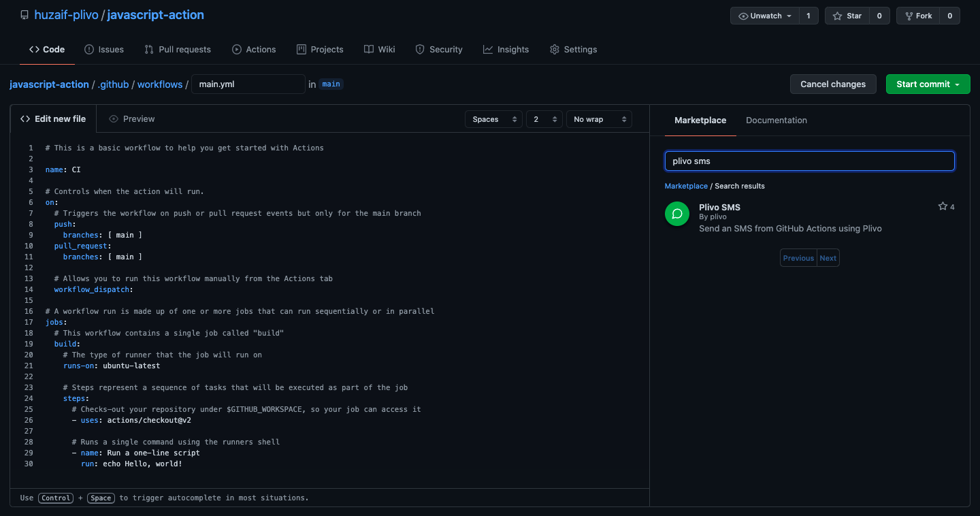
Task: Open the Spaces indentation mode dropdown
Action: coord(493,118)
